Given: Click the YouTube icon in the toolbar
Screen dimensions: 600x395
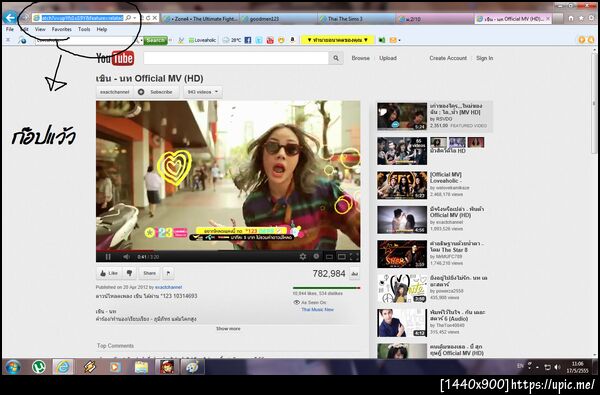Looking at the screenshot, I should (x=270, y=40).
